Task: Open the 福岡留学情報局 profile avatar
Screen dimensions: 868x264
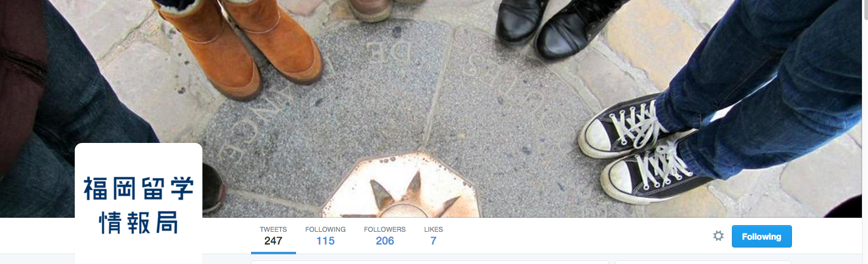Action: (x=139, y=204)
